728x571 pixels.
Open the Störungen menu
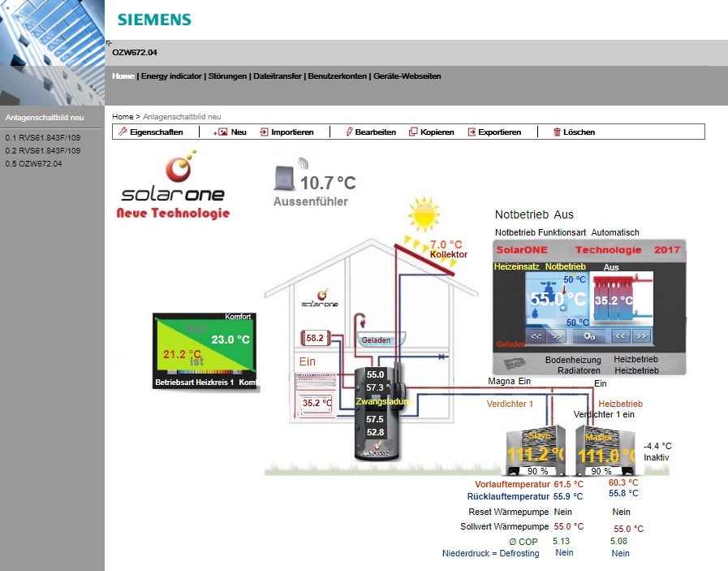(227, 76)
